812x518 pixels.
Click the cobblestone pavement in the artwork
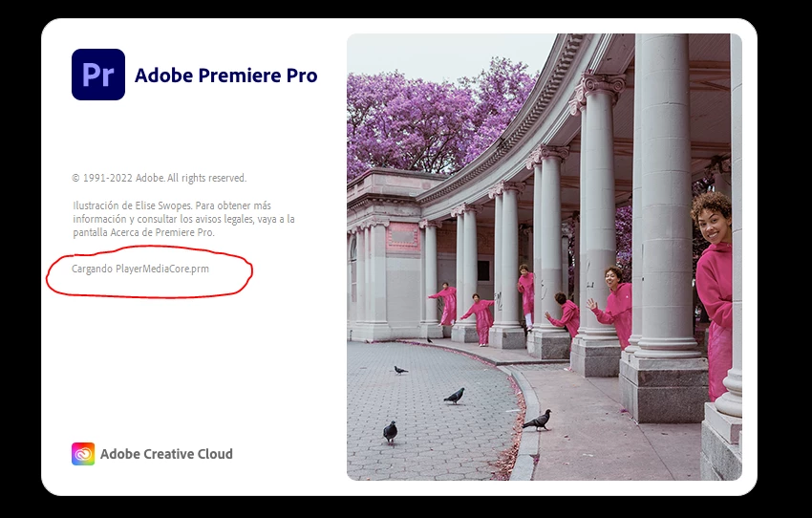[x=430, y=415]
